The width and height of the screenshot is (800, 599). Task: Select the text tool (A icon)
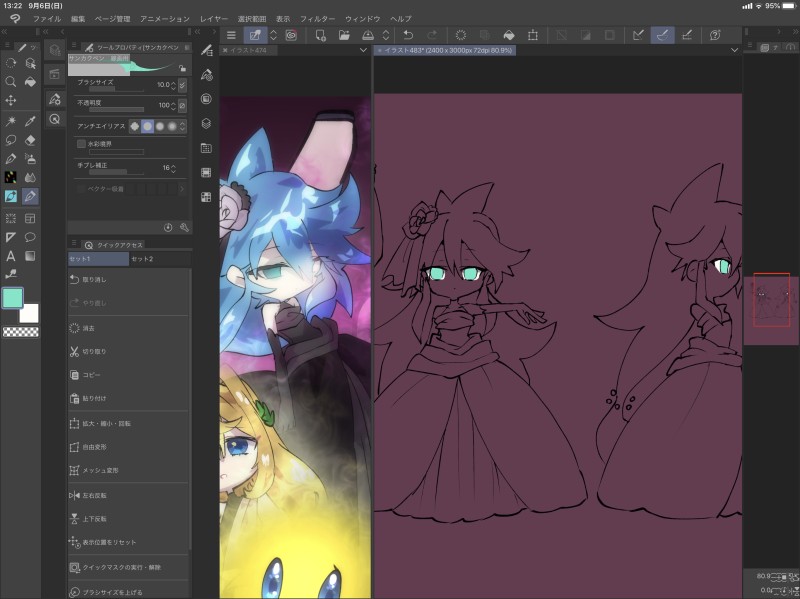11,255
